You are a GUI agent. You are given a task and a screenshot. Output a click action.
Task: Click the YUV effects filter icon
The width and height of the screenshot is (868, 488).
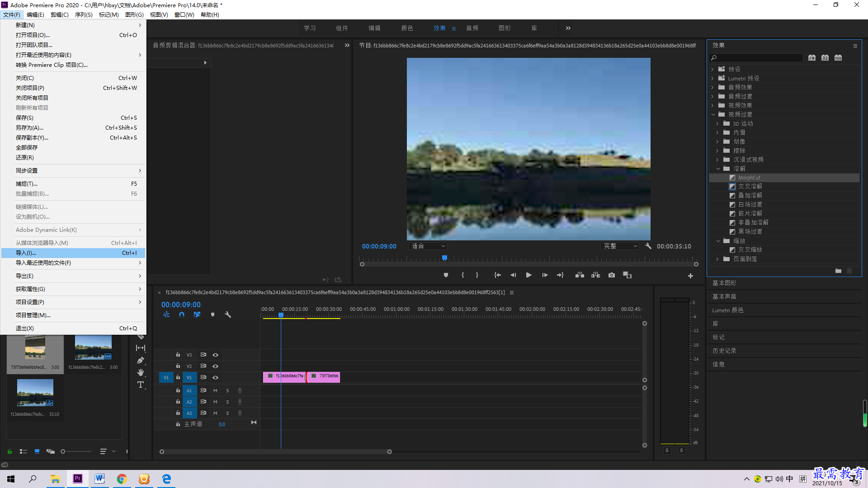(x=838, y=58)
